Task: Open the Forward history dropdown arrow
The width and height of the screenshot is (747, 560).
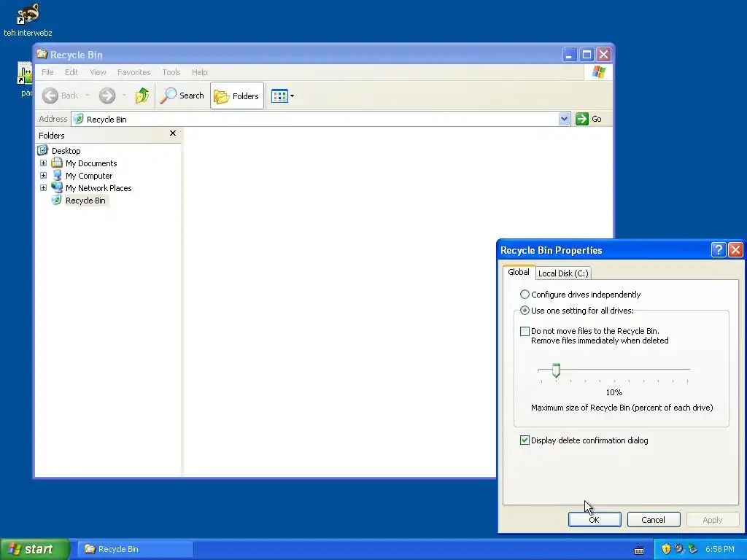Action: click(124, 96)
